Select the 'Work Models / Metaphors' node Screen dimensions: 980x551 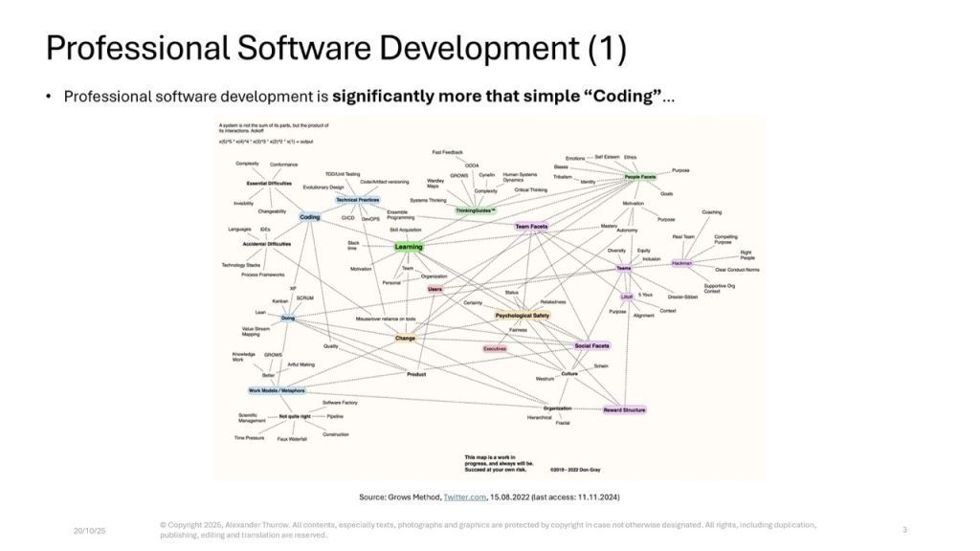(x=277, y=390)
